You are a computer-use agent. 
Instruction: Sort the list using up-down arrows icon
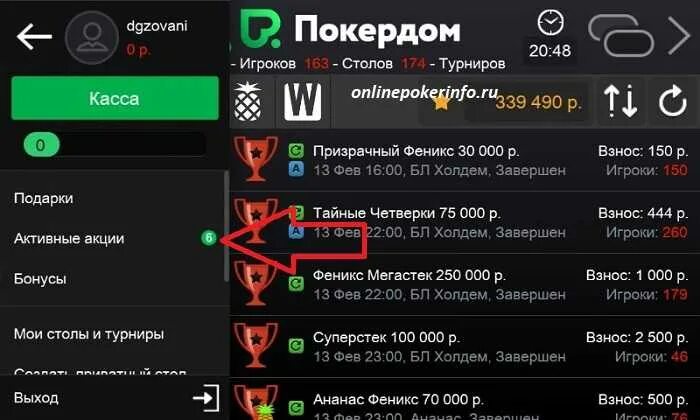[x=621, y=101]
